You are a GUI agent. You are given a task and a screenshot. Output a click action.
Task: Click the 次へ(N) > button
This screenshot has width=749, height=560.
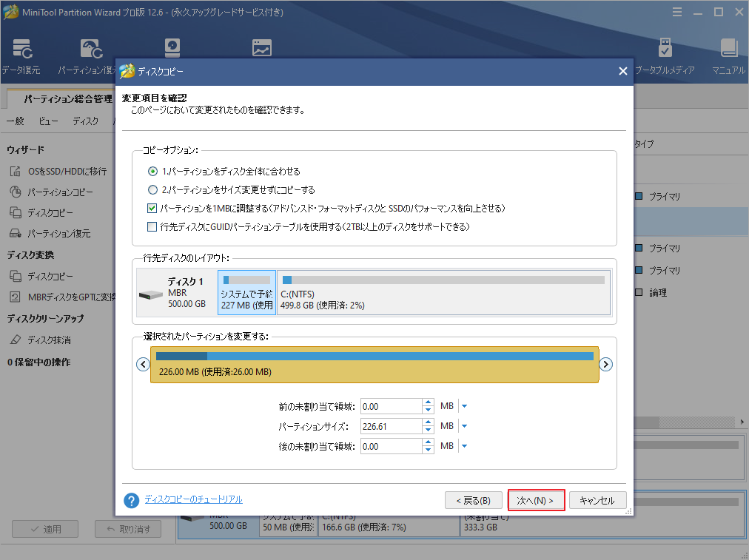(x=537, y=501)
